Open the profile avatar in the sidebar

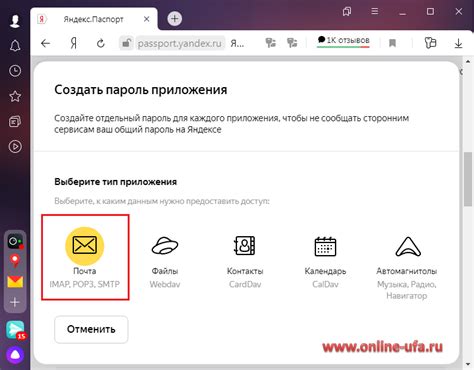[15, 21]
